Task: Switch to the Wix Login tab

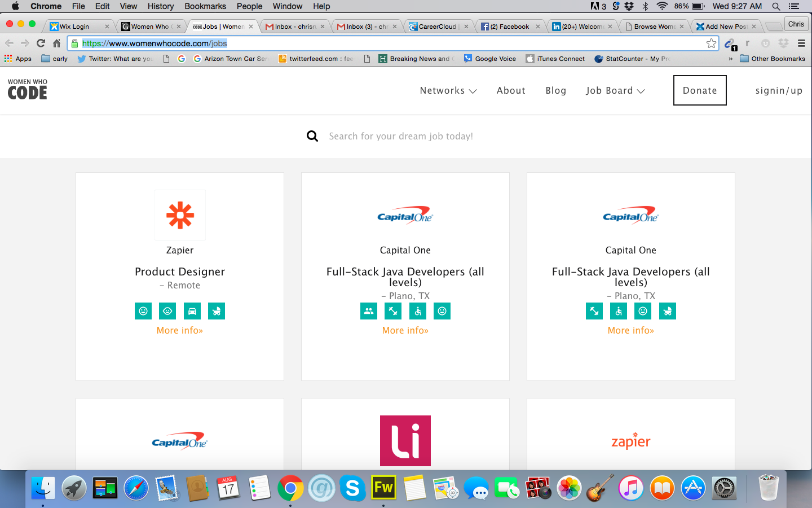Action: click(78, 27)
